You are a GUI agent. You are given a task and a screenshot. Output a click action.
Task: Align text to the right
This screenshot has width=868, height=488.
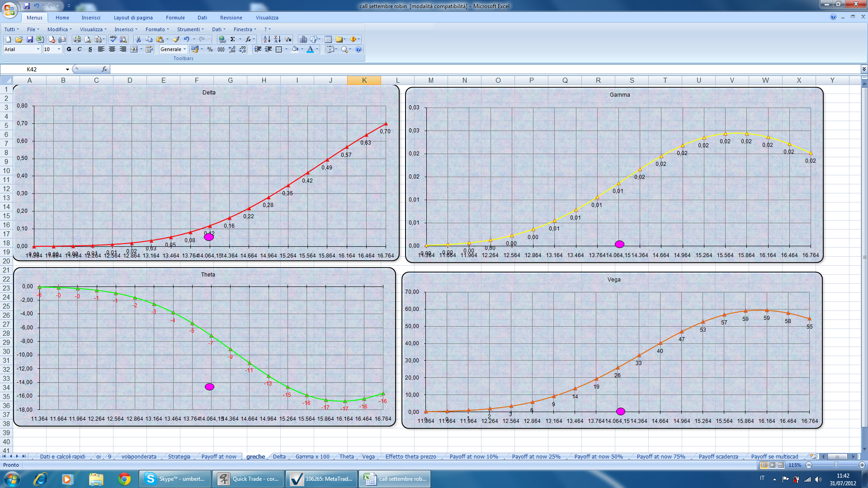click(x=123, y=49)
